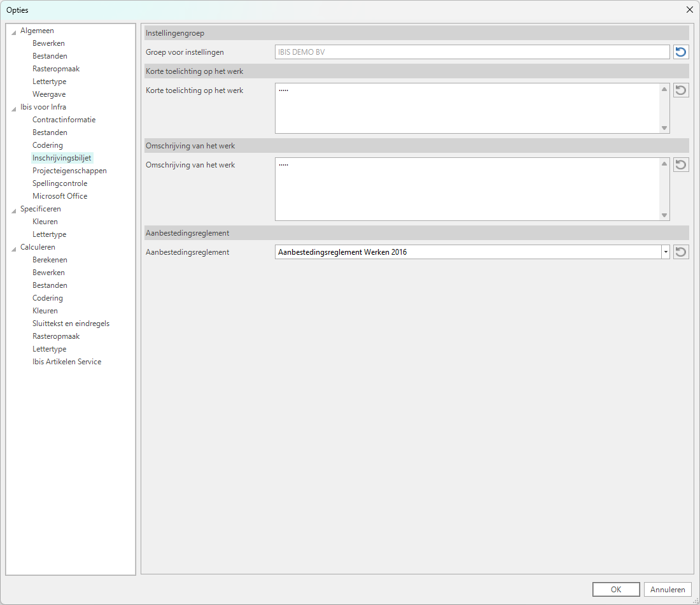Select Contractinformatie in the options tree
The width and height of the screenshot is (700, 605).
coord(64,120)
